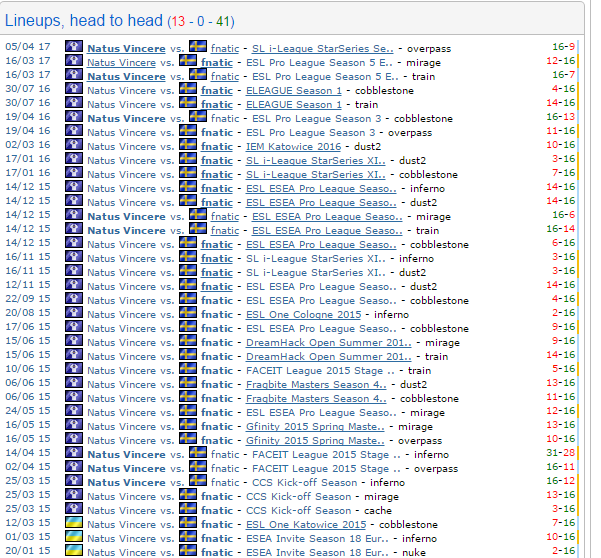Click the 13 - 0 - 41 record summary

(x=201, y=21)
